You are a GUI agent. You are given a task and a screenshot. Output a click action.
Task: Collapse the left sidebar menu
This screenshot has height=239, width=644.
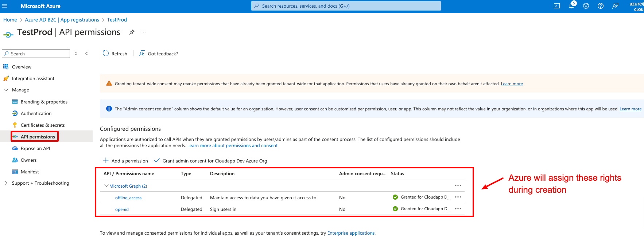click(x=87, y=54)
